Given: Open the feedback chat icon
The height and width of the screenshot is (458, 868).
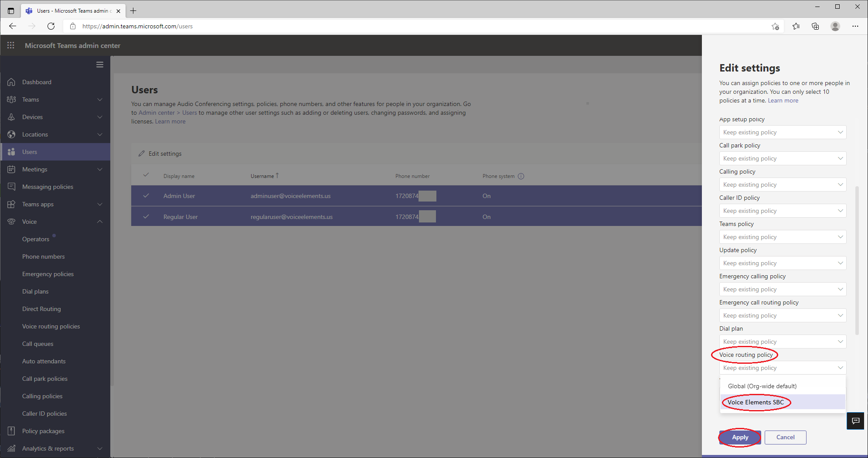Looking at the screenshot, I should point(856,421).
